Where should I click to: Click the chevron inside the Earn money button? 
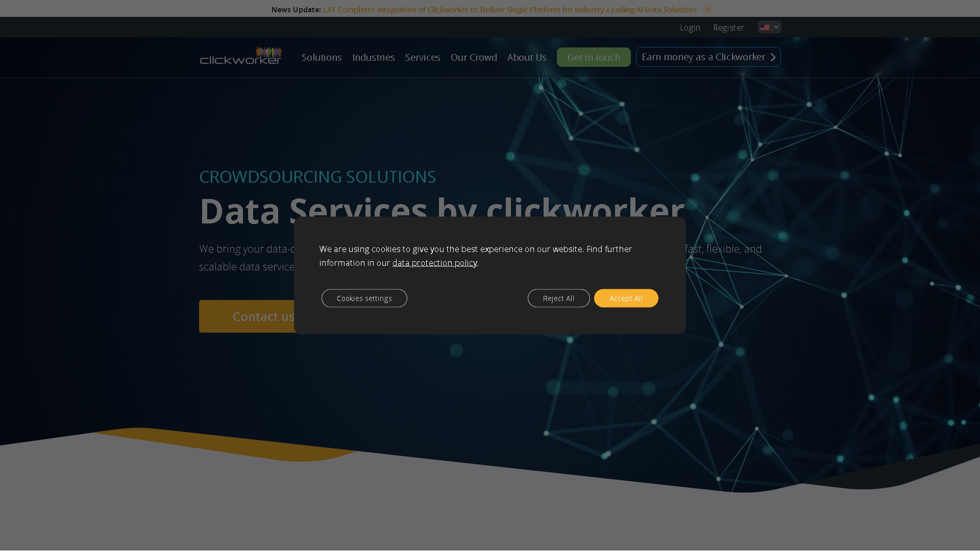[772, 57]
